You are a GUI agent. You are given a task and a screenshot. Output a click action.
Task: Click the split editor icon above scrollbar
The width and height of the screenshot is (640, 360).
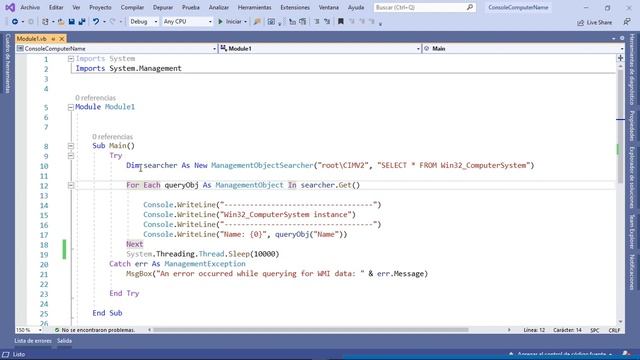(620, 58)
